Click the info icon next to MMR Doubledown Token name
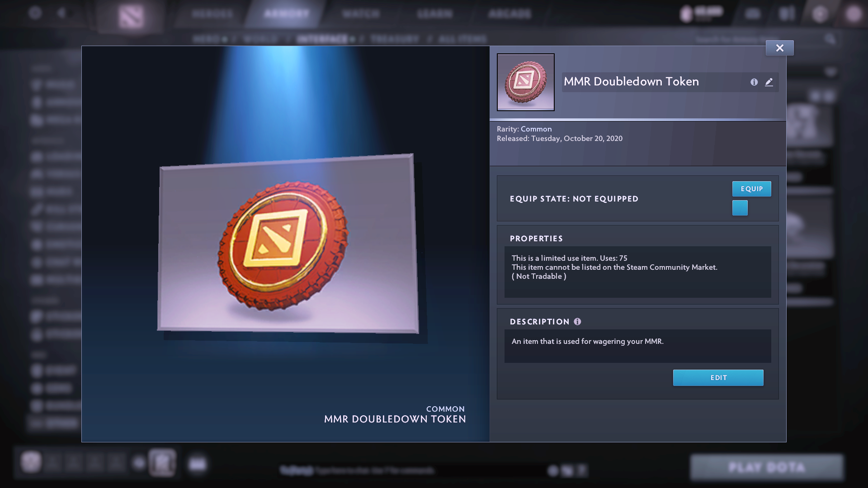This screenshot has width=868, height=488. point(754,82)
